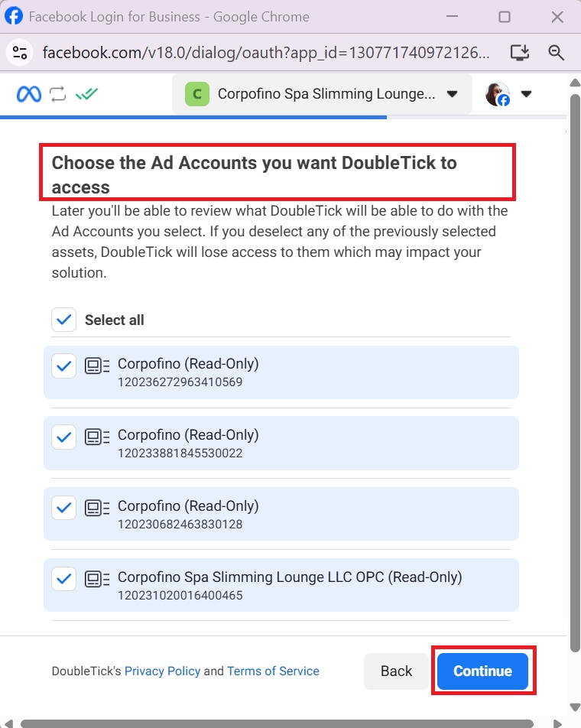The width and height of the screenshot is (581, 728).
Task: Uncheck Corpofino account ending in 410569
Action: tap(63, 366)
